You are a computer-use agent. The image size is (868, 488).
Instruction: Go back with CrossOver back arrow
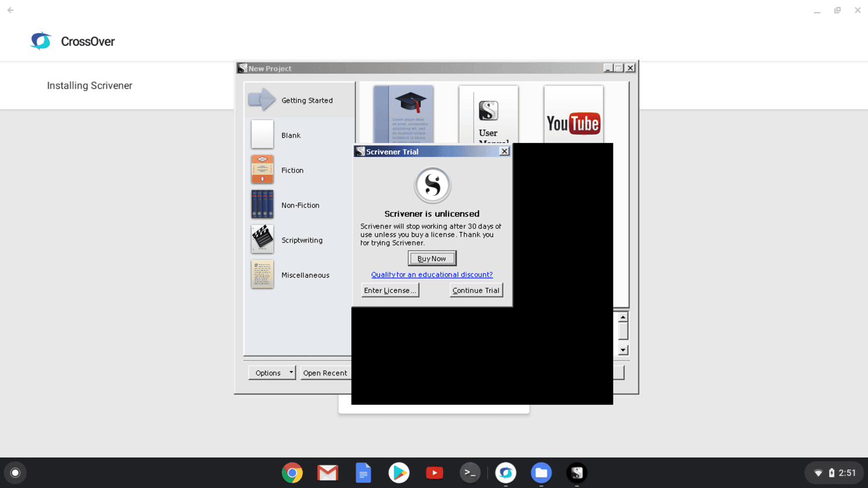10,10
